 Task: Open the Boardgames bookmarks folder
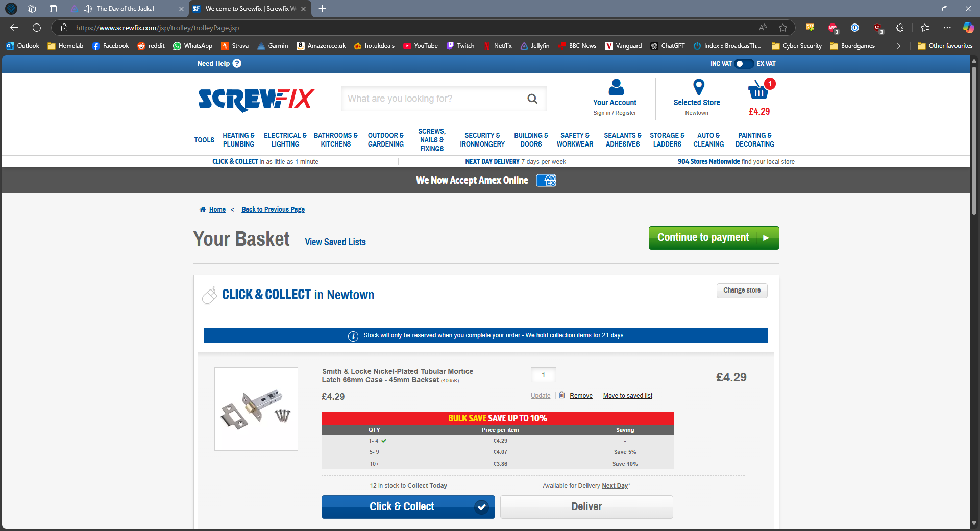pos(852,46)
